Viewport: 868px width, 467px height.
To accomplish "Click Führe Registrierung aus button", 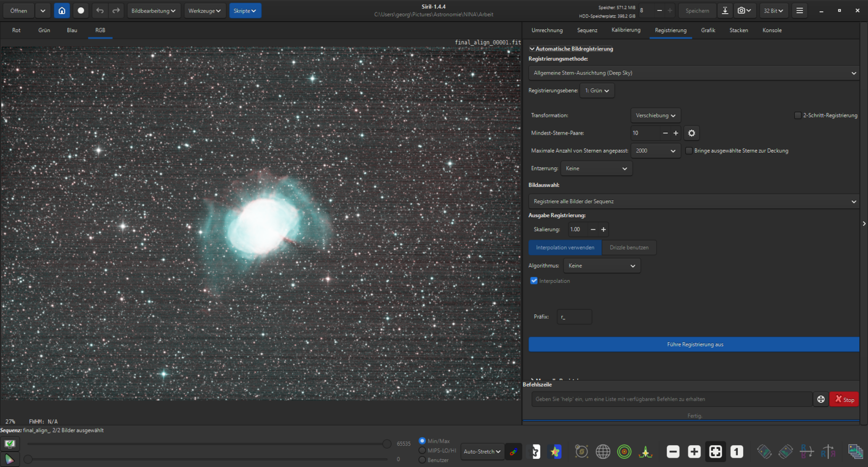I will point(694,344).
